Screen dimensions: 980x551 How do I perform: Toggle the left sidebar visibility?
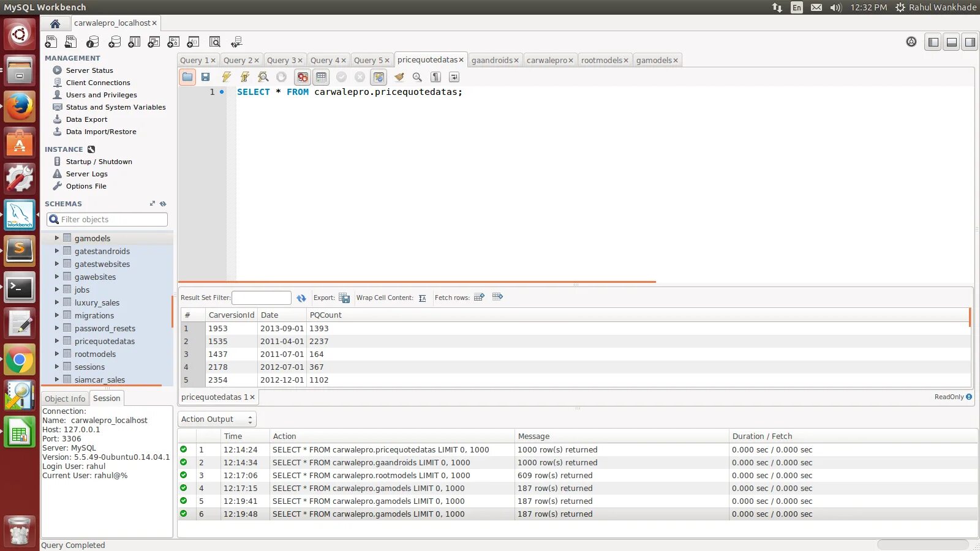(933, 42)
